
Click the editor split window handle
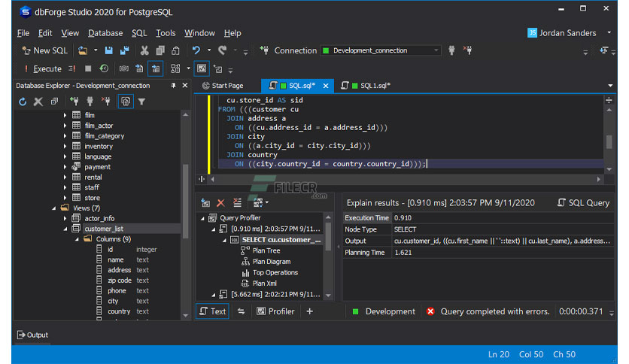(x=609, y=100)
